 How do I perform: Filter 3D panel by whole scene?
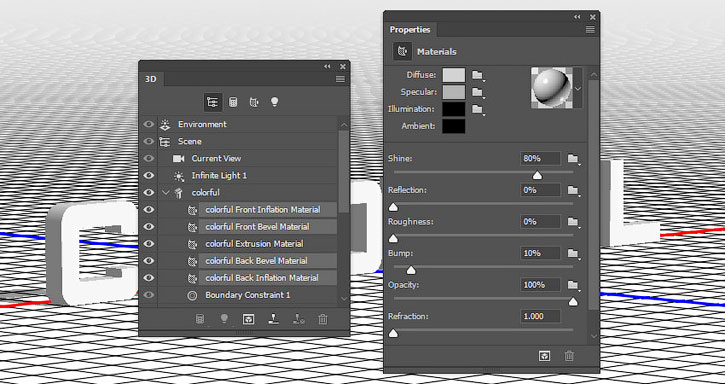click(213, 102)
